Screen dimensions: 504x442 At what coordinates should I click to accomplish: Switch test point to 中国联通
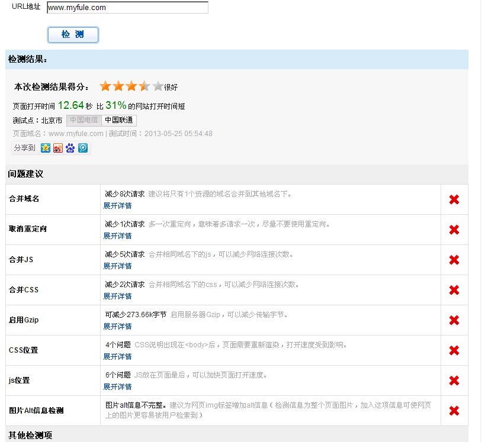click(x=119, y=121)
